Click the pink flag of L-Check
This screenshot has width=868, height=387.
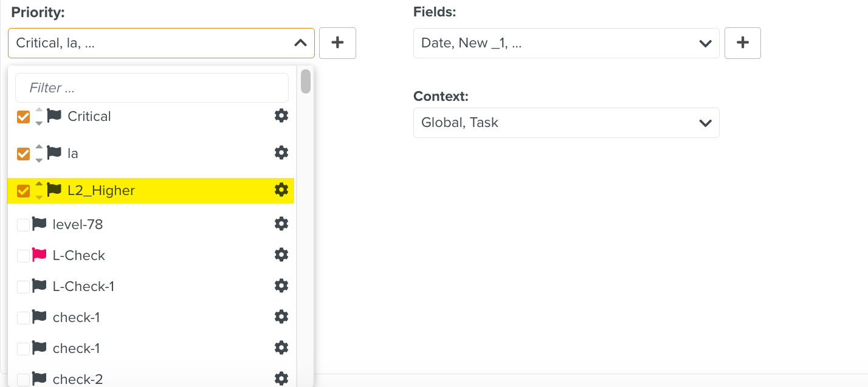[40, 255]
